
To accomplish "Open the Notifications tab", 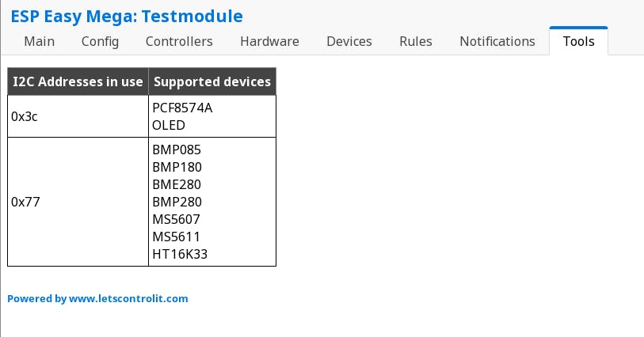I will click(497, 41).
